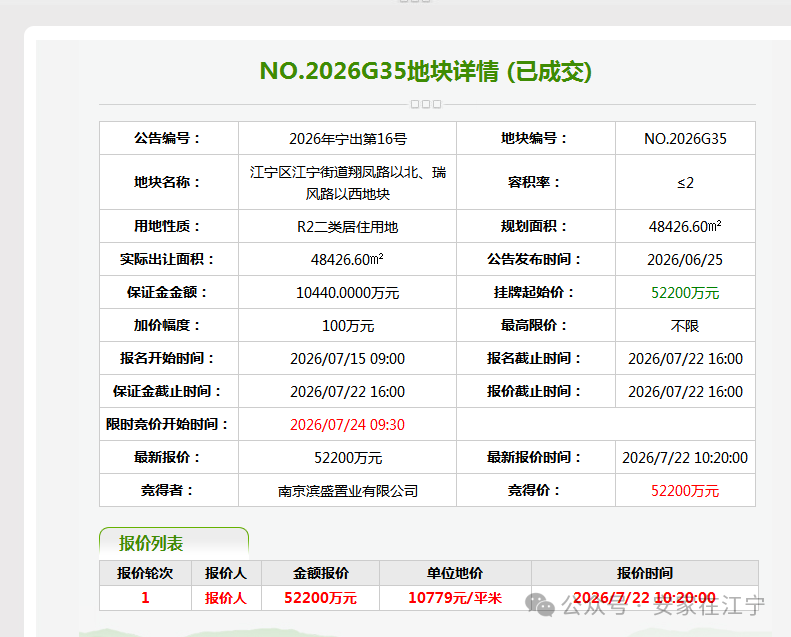Click the 保证金截止时间 value 2026/07/22 16:00
The height and width of the screenshot is (637, 791).
tap(348, 391)
